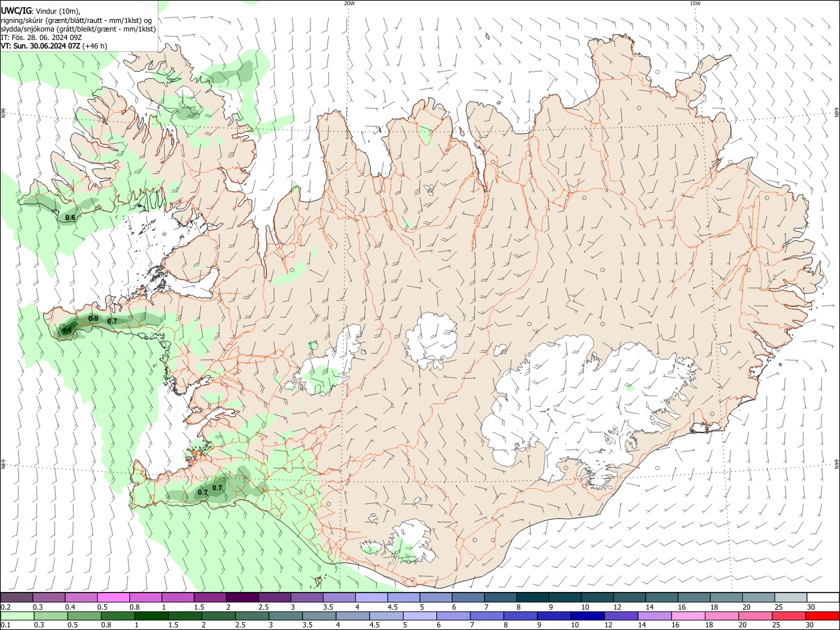Click the '0.4' label in upper legend
Screen dimensions: 840x630
pos(70,607)
